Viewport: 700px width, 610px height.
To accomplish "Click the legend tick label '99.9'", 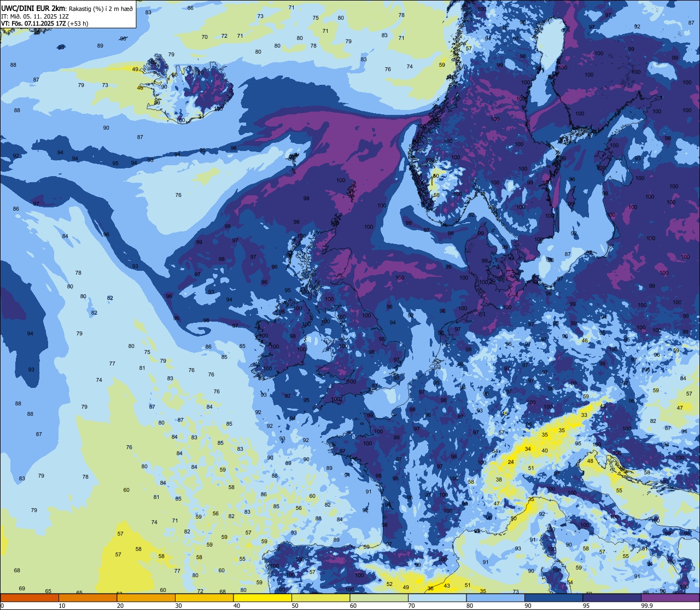I will click(x=647, y=606).
